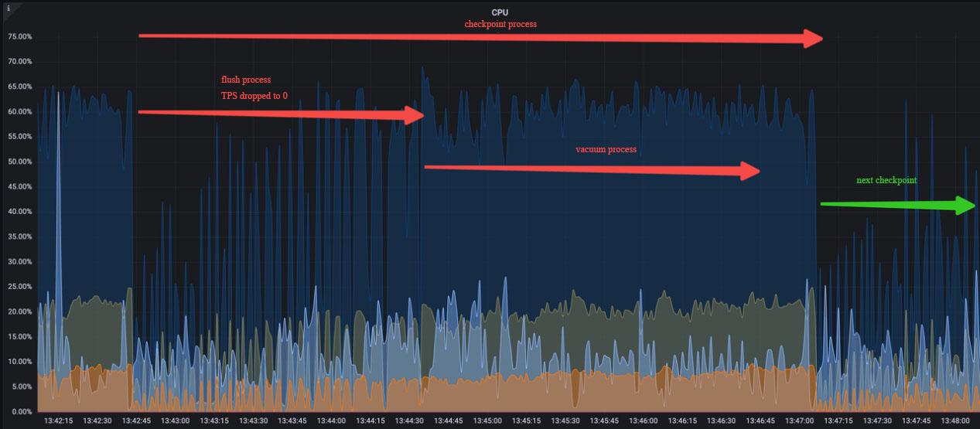This screenshot has height=429, width=980.
Task: Click the panel info icon in top-left corner
Action: tap(7, 9)
